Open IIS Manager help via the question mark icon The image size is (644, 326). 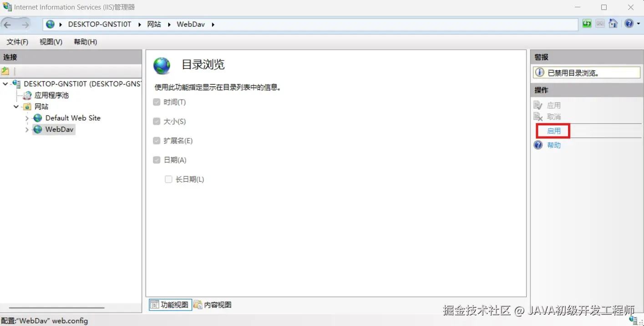tap(629, 23)
